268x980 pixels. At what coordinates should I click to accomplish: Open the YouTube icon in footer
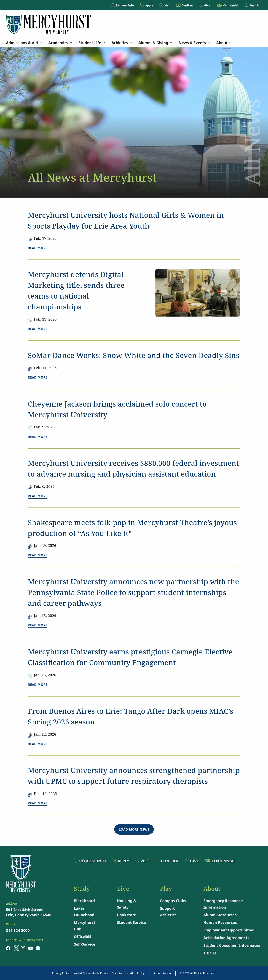[x=31, y=948]
